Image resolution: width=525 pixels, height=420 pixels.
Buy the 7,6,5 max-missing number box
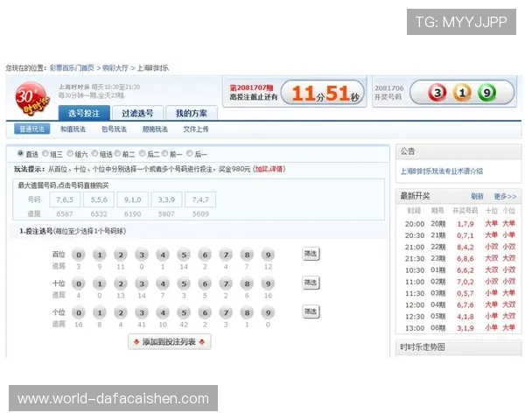65,199
